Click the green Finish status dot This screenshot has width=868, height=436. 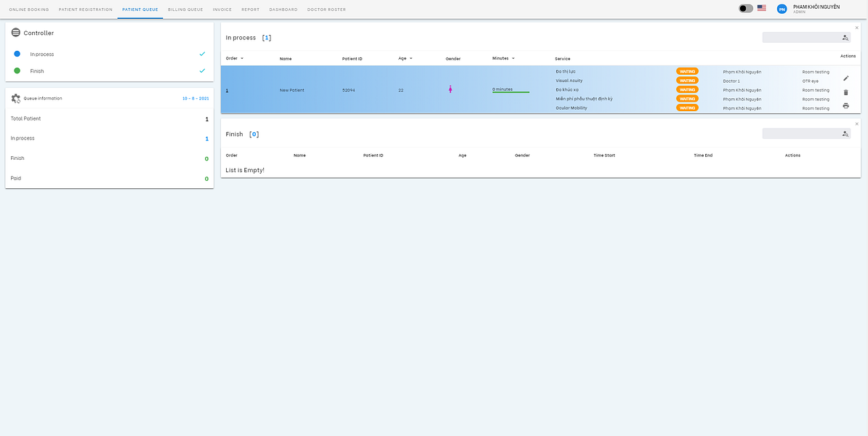tap(17, 70)
